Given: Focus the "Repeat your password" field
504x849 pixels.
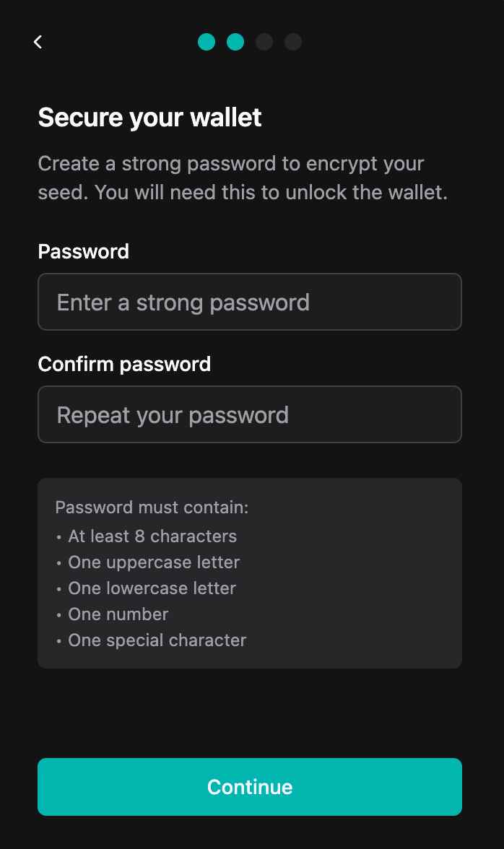Looking at the screenshot, I should click(x=249, y=414).
